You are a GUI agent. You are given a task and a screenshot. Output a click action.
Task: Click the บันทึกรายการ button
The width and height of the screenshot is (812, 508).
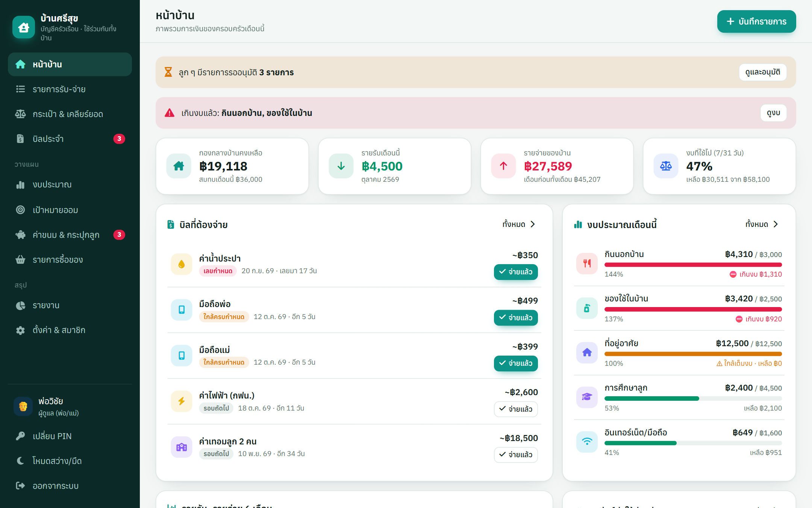point(756,21)
